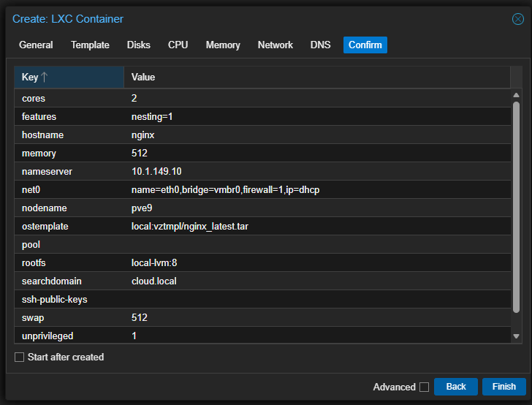The height and width of the screenshot is (405, 532).
Task: Select the hostname row with nginx
Action: click(x=263, y=135)
